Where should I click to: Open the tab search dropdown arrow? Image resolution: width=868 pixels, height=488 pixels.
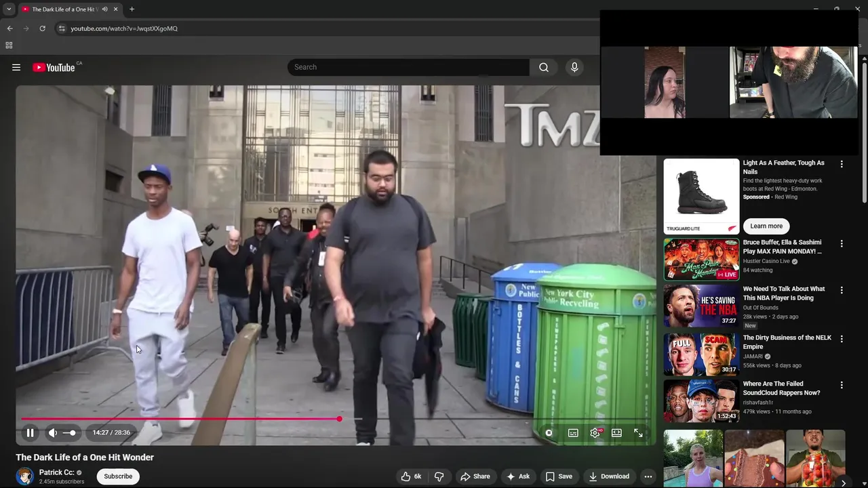(x=9, y=9)
